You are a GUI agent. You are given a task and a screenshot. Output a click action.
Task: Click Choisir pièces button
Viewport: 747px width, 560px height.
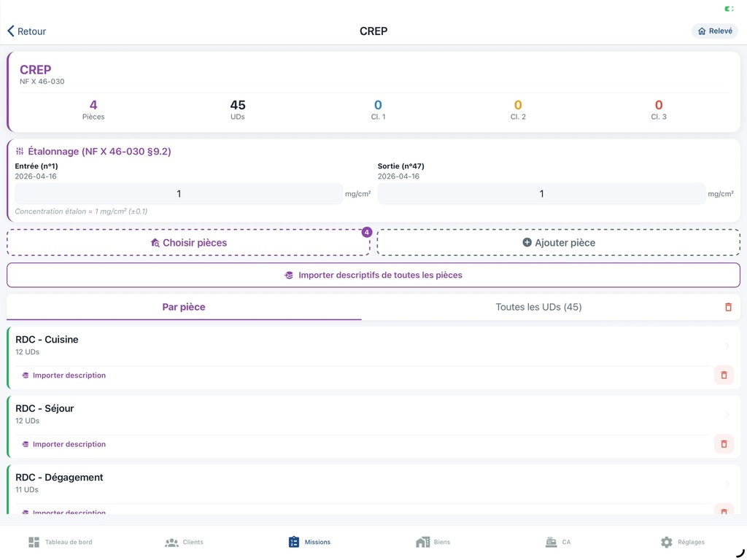click(x=188, y=243)
